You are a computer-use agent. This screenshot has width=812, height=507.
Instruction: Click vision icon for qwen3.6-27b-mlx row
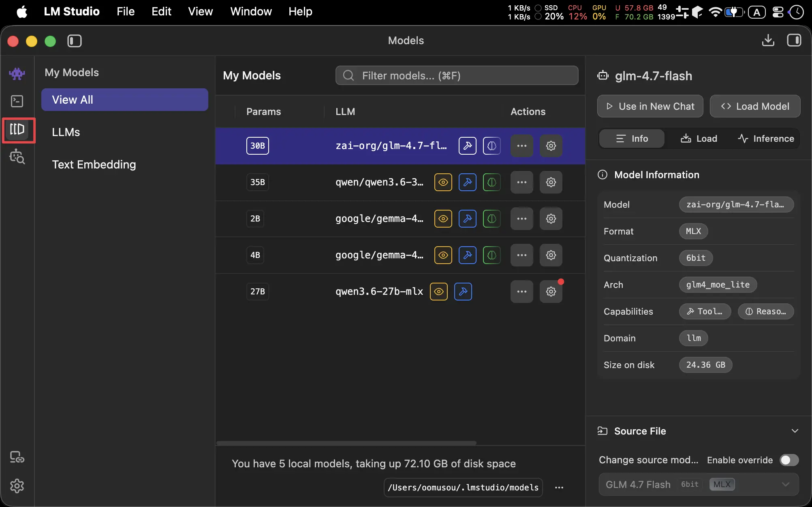[439, 292]
